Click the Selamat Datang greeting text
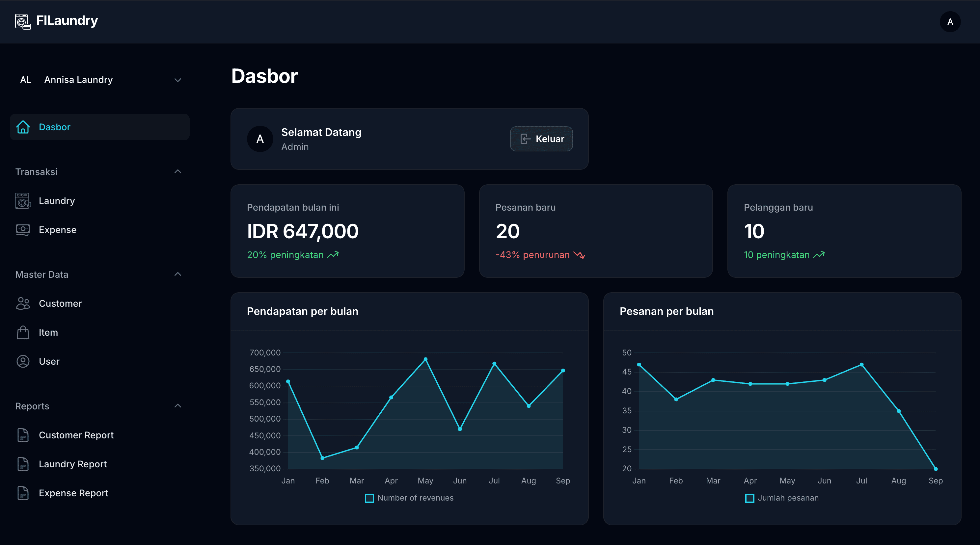 click(321, 132)
